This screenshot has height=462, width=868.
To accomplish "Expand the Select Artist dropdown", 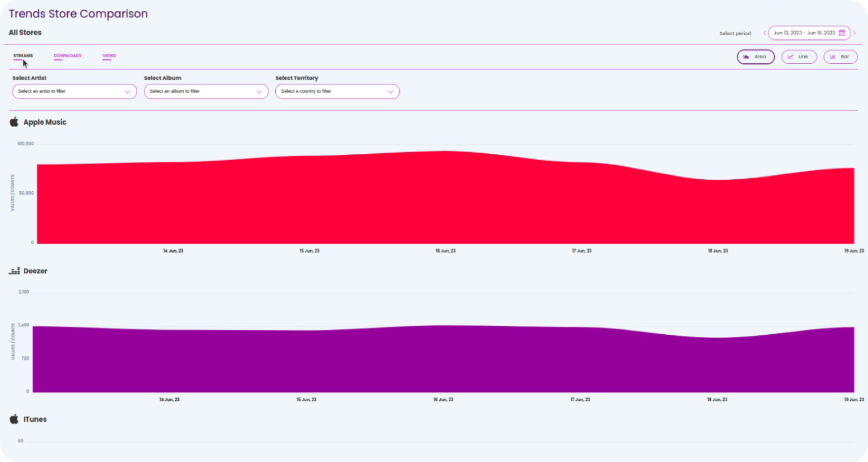I will [x=74, y=91].
